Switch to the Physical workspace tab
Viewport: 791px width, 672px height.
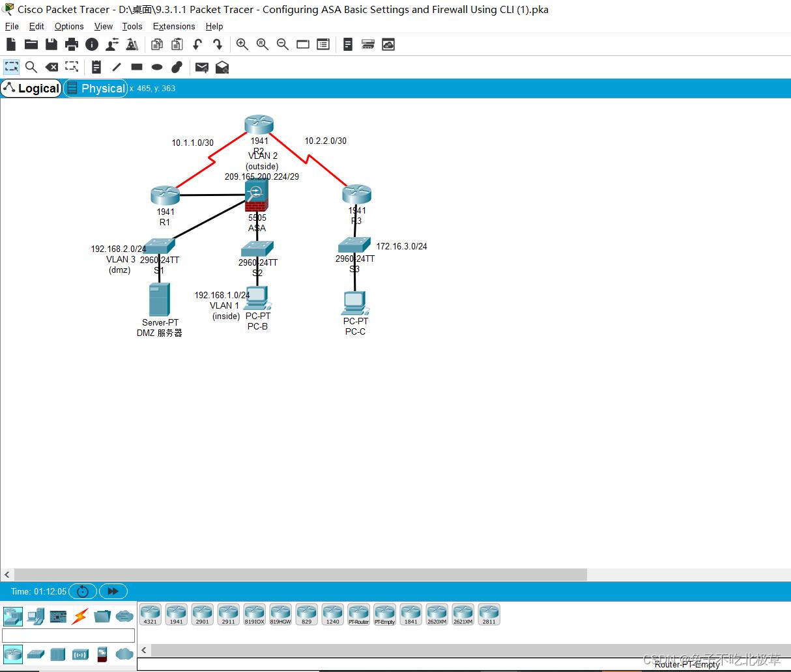[x=96, y=88]
